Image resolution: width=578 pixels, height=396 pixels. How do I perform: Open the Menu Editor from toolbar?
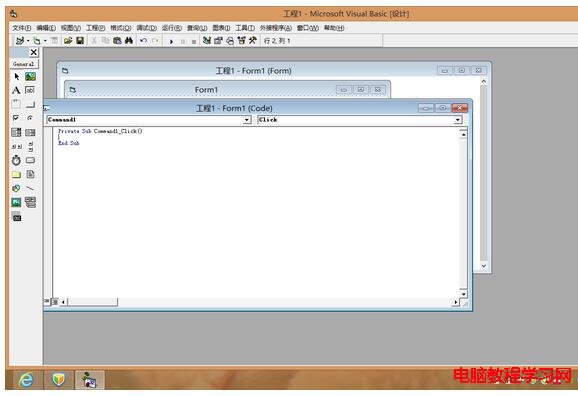(54, 41)
